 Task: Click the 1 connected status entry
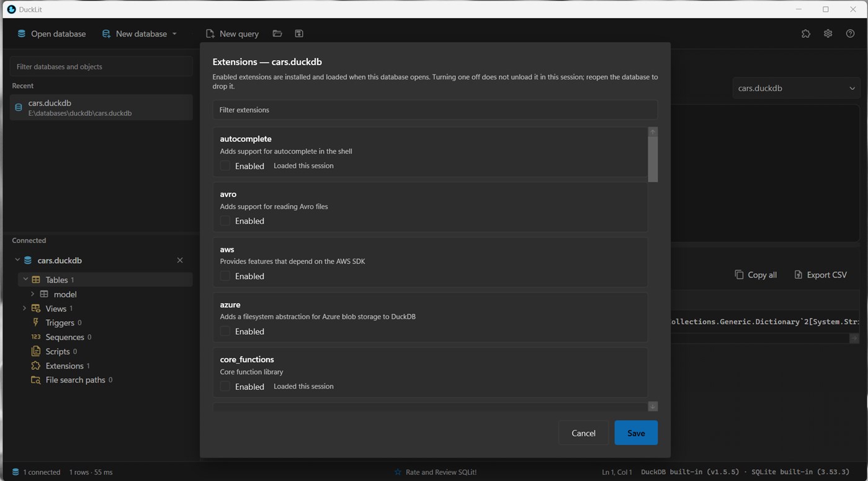point(36,472)
